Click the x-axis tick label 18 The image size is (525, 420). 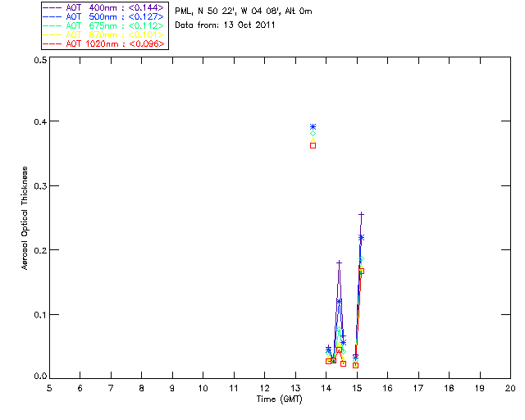[x=449, y=388]
